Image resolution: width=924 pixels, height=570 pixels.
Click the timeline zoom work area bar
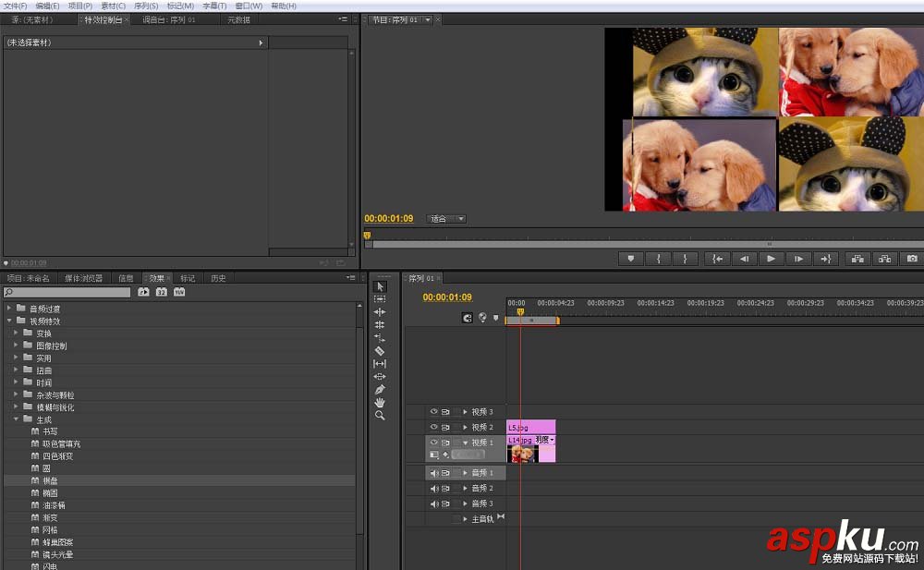(532, 320)
